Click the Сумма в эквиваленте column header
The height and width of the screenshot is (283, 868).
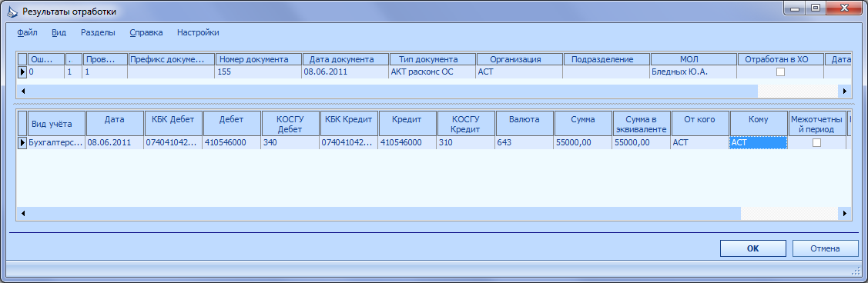click(x=642, y=123)
